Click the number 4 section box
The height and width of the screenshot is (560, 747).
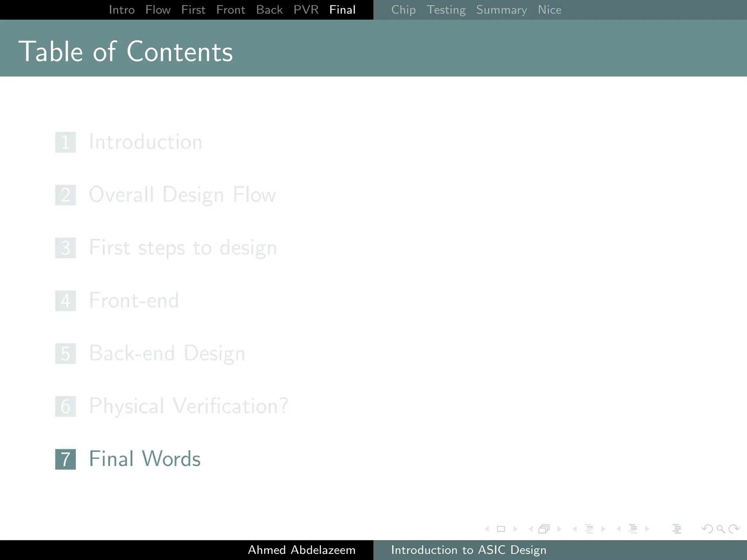click(66, 301)
